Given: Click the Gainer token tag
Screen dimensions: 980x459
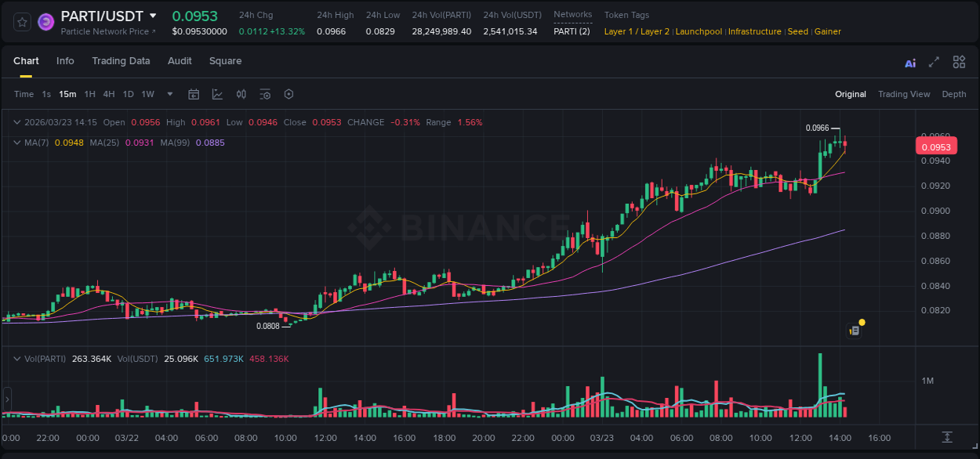Looking at the screenshot, I should [x=828, y=31].
